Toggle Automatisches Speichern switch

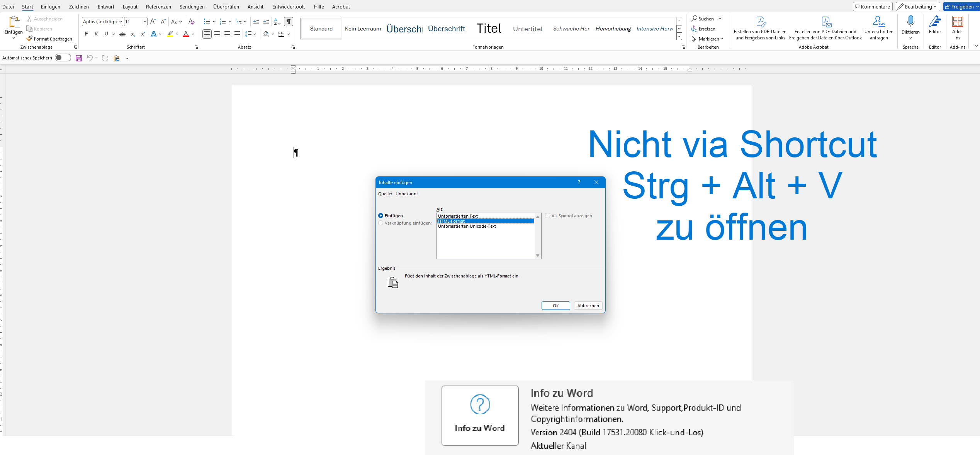pos(62,58)
